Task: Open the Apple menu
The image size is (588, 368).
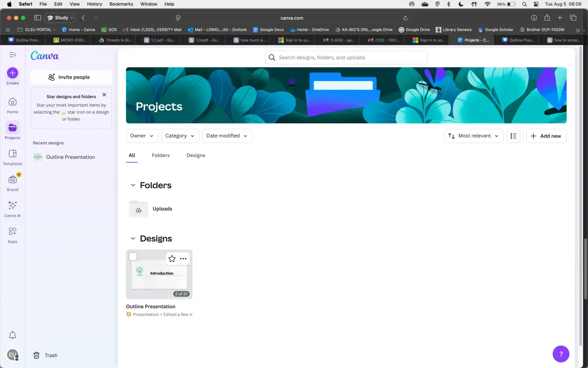Action: pos(9,4)
